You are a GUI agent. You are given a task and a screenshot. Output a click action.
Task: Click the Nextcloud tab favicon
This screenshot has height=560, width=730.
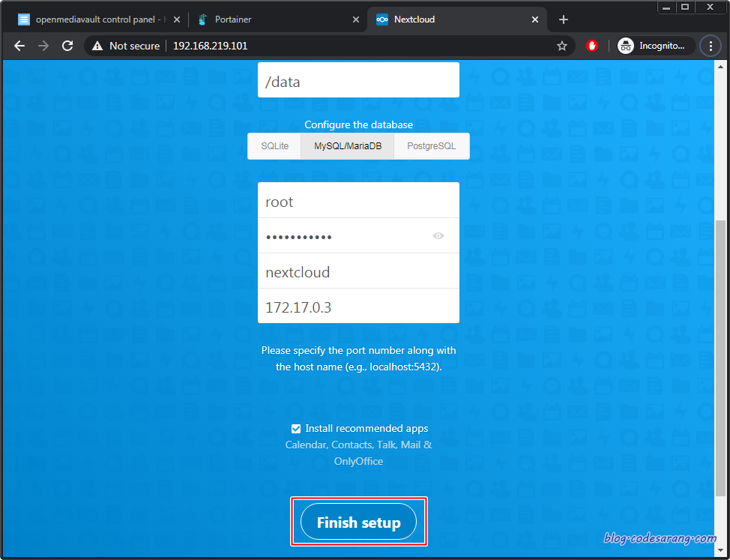[x=382, y=19]
